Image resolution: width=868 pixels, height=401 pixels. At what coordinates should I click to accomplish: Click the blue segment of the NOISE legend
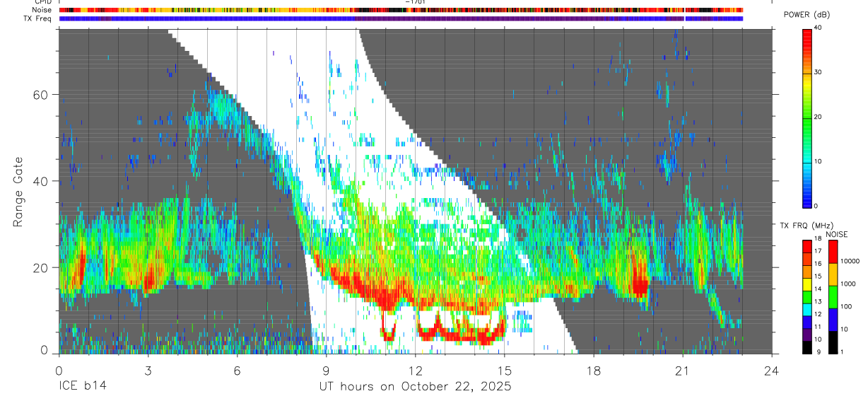(833, 319)
